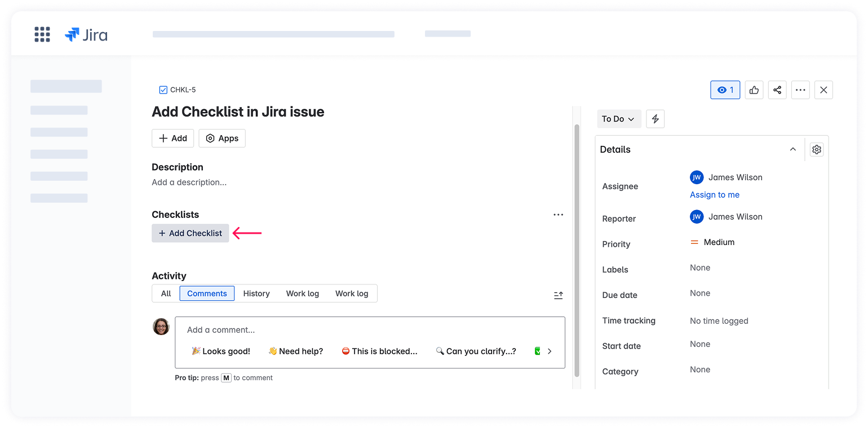Click the Labels None value
Viewport: 868px width, 428px height.
tap(700, 268)
